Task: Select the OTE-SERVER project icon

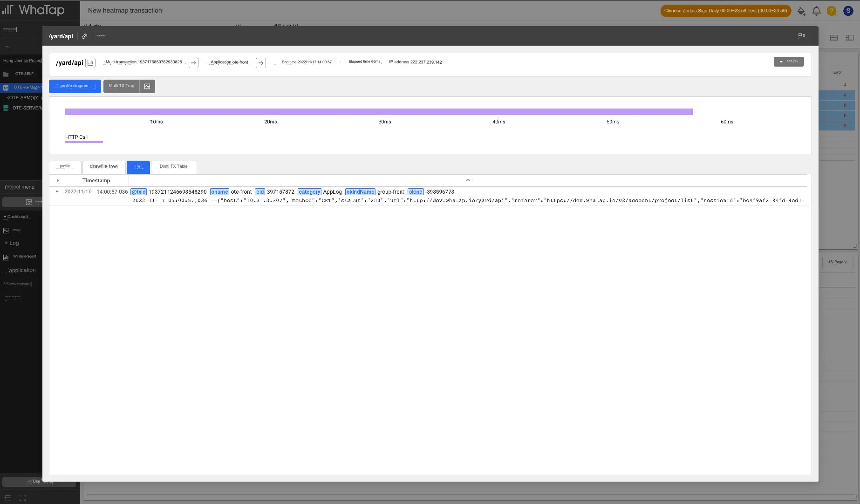Action: coord(6,108)
